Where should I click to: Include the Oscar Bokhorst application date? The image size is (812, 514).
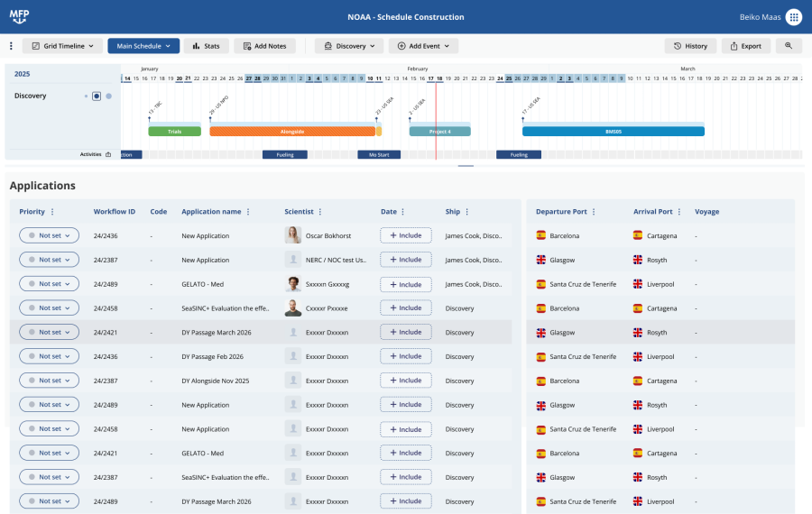[x=405, y=235]
